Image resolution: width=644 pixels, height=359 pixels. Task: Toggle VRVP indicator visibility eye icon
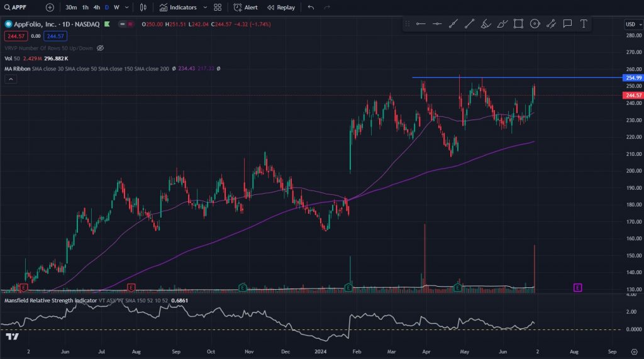100,48
